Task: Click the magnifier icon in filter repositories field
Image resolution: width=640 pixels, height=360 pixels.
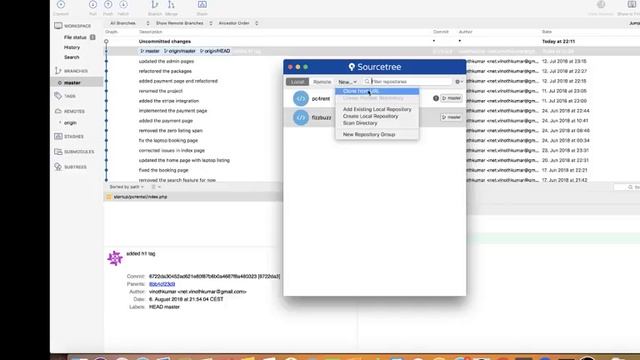Action: click(x=367, y=82)
